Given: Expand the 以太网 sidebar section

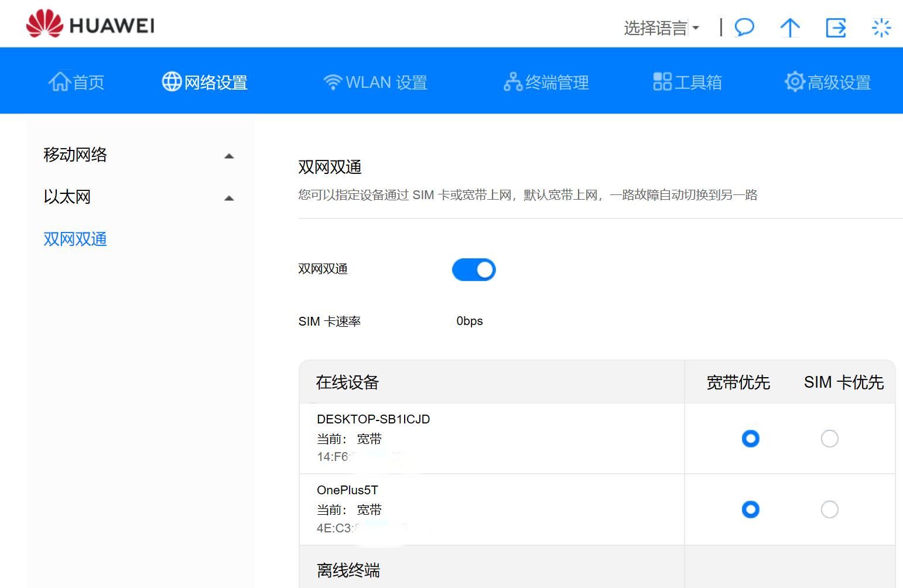Looking at the screenshot, I should point(139,197).
